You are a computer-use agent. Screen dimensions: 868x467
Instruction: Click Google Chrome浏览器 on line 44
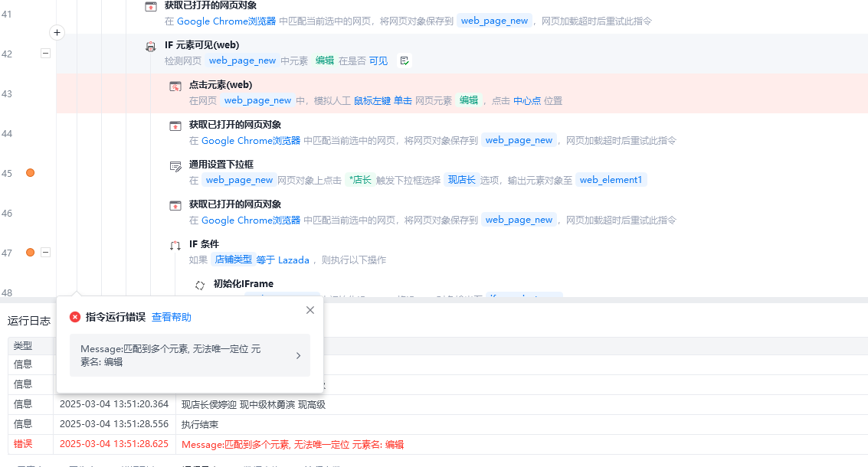click(251, 141)
